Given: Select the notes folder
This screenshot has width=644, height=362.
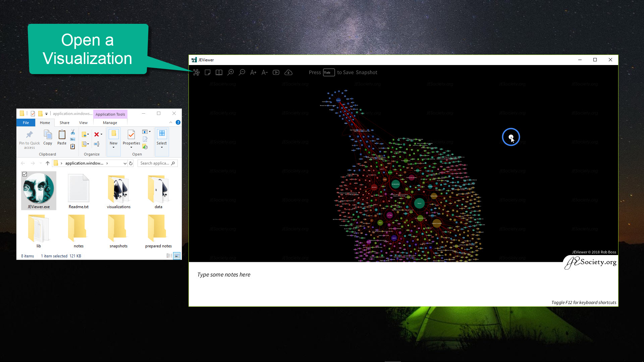Looking at the screenshot, I should click(78, 231).
